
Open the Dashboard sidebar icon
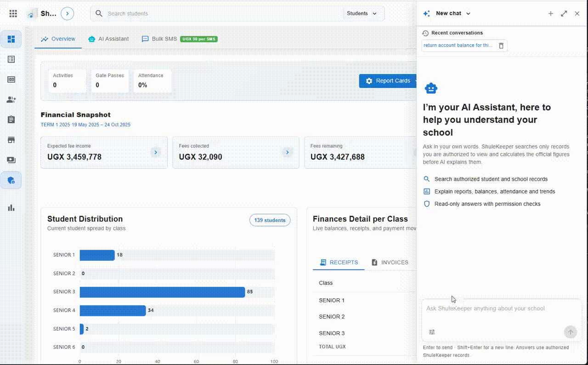click(x=11, y=39)
